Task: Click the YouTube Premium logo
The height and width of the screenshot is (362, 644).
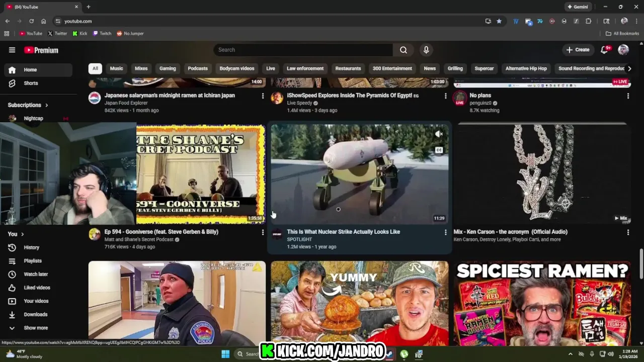Action: 41,50
